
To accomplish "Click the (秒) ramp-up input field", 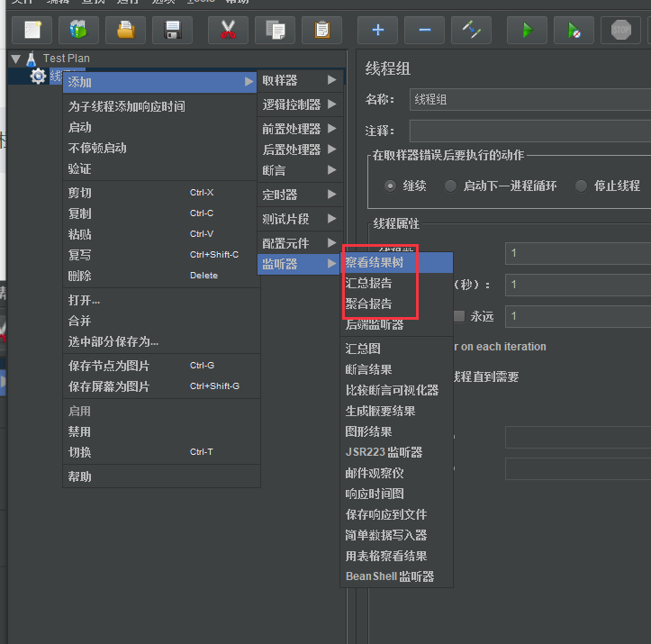I will pyautogui.click(x=578, y=285).
